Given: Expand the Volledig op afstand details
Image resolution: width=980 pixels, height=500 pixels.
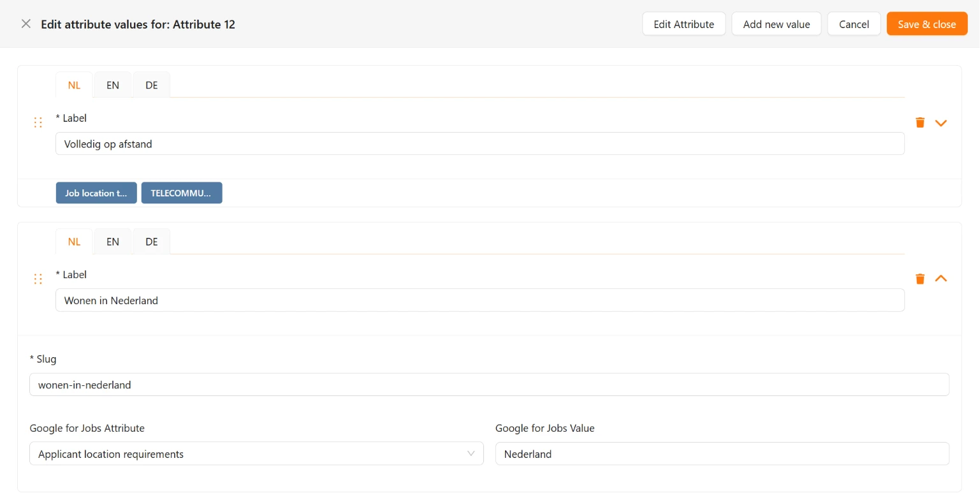Looking at the screenshot, I should tap(941, 122).
